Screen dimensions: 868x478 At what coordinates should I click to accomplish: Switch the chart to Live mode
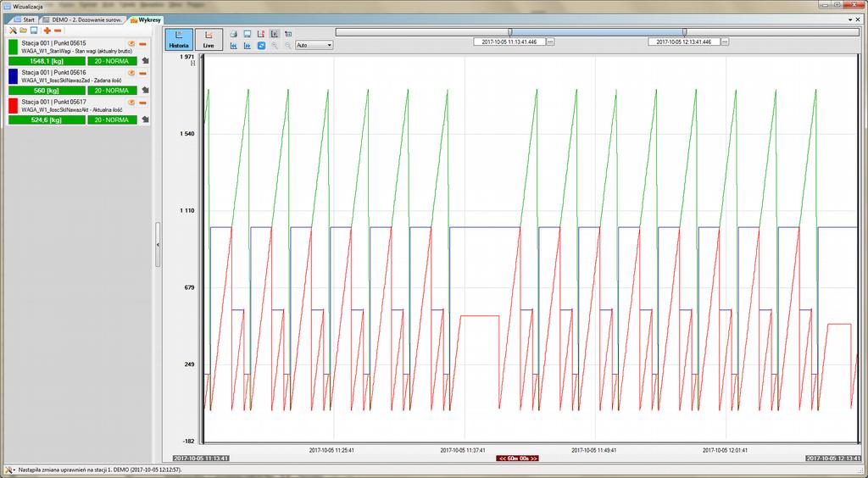pyautogui.click(x=209, y=39)
